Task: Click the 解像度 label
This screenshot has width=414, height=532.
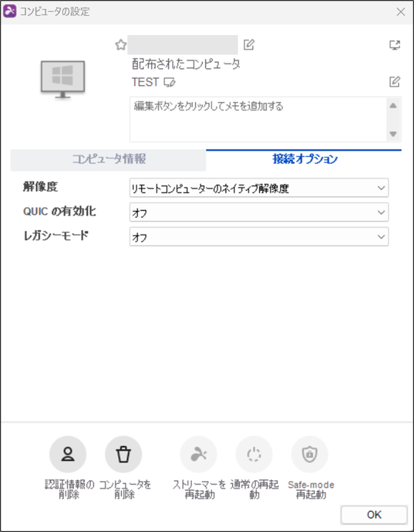Action: tap(40, 187)
